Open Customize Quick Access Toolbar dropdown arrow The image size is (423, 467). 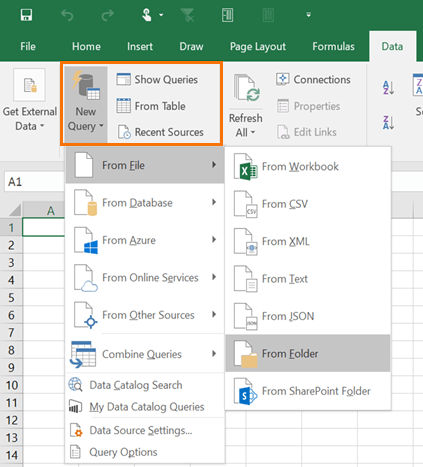[309, 15]
